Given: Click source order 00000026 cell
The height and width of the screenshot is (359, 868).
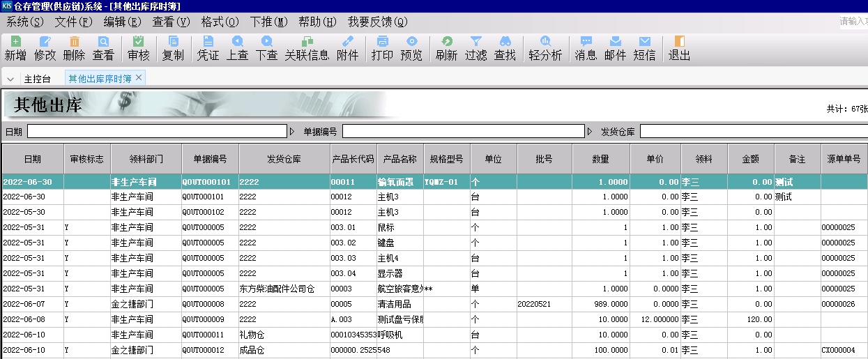Looking at the screenshot, I should [x=844, y=304].
